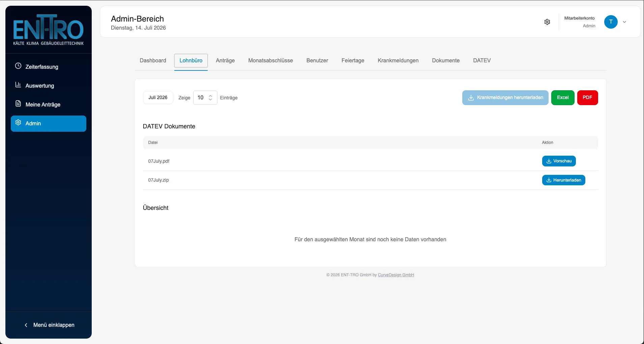This screenshot has height=344, width=644.
Task: Click the gear icon in the Admin sidebar item
Action: pyautogui.click(x=18, y=122)
